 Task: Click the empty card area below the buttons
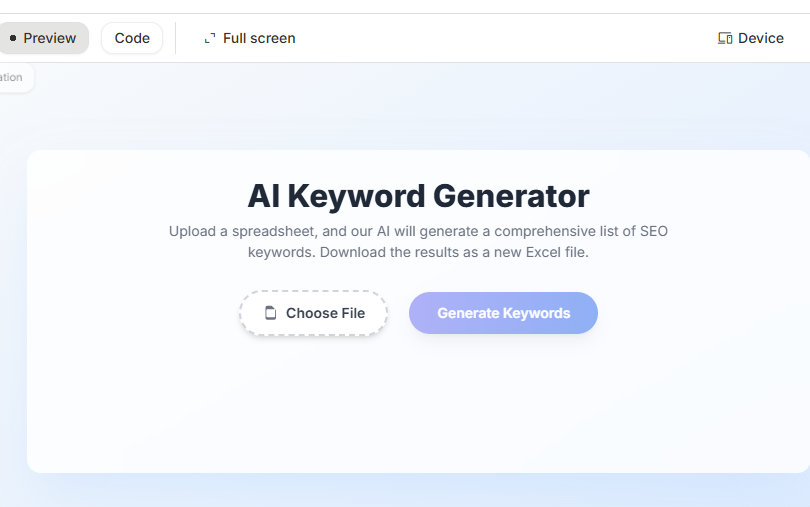[x=418, y=410]
